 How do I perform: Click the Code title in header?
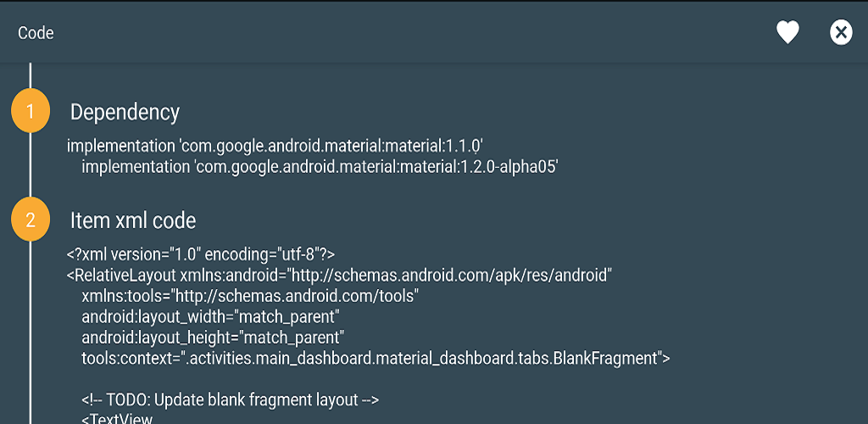point(36,33)
